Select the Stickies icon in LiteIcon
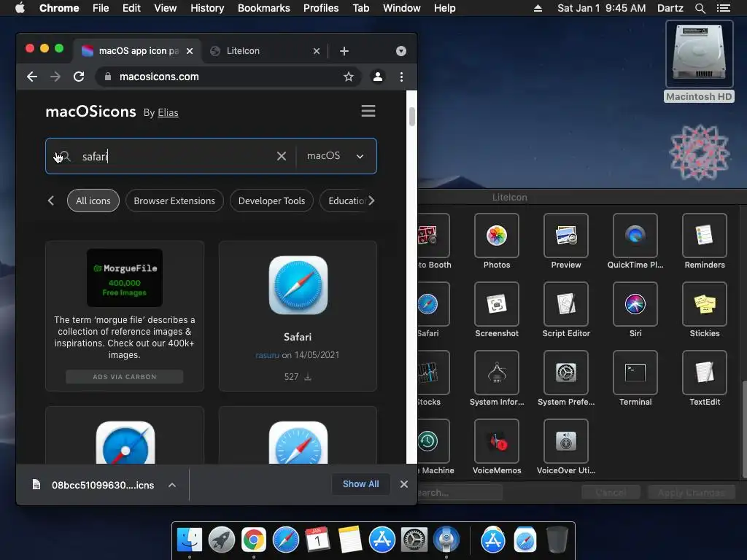The height and width of the screenshot is (560, 747). click(x=705, y=304)
